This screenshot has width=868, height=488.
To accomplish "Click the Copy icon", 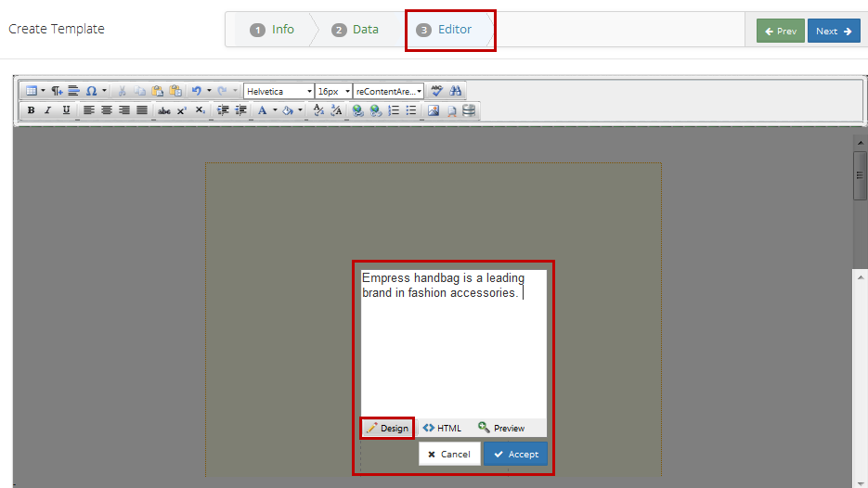I will tap(139, 91).
